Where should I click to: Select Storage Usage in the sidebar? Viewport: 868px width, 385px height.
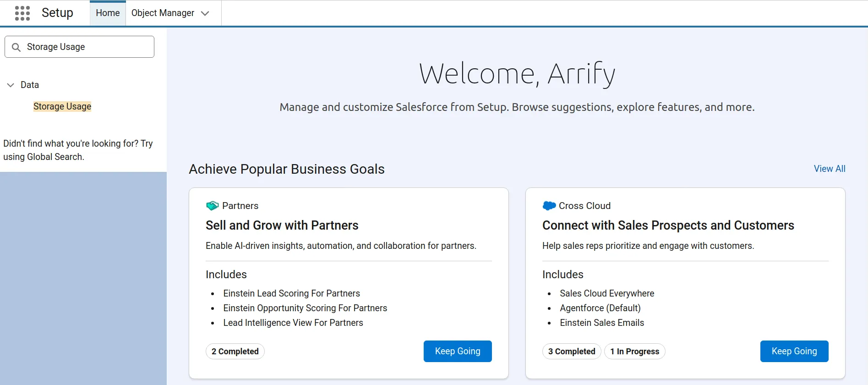[62, 106]
